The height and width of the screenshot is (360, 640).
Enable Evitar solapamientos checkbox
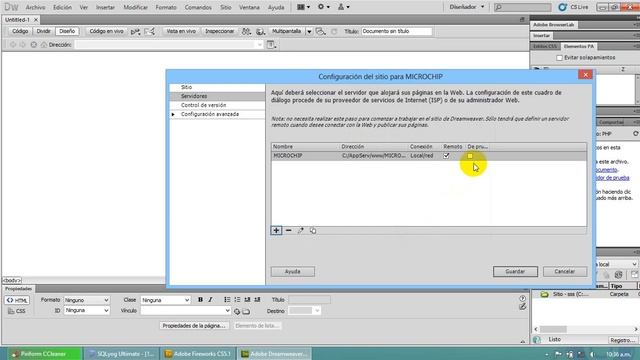tap(560, 58)
